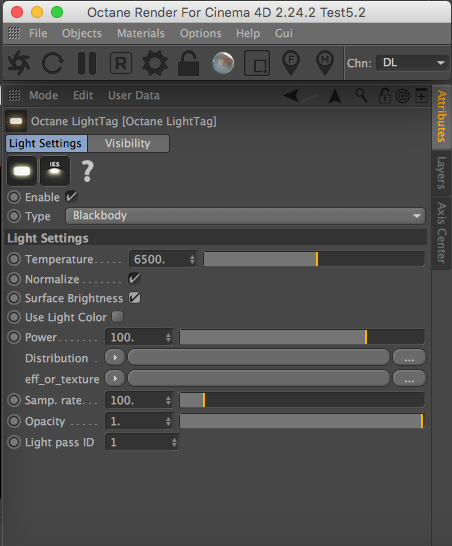Viewport: 452px width, 546px height.
Task: Select the area light preset icon
Action: (22, 171)
